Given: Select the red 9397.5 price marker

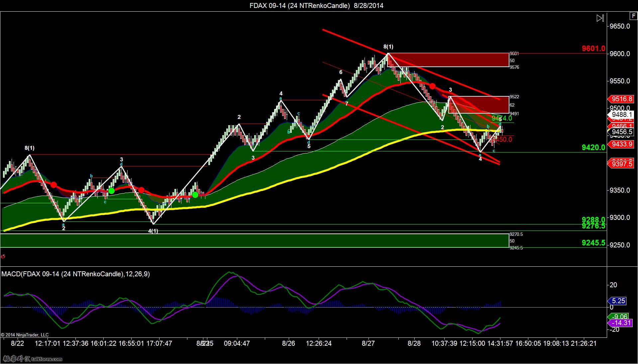Looking at the screenshot, I should tap(621, 164).
